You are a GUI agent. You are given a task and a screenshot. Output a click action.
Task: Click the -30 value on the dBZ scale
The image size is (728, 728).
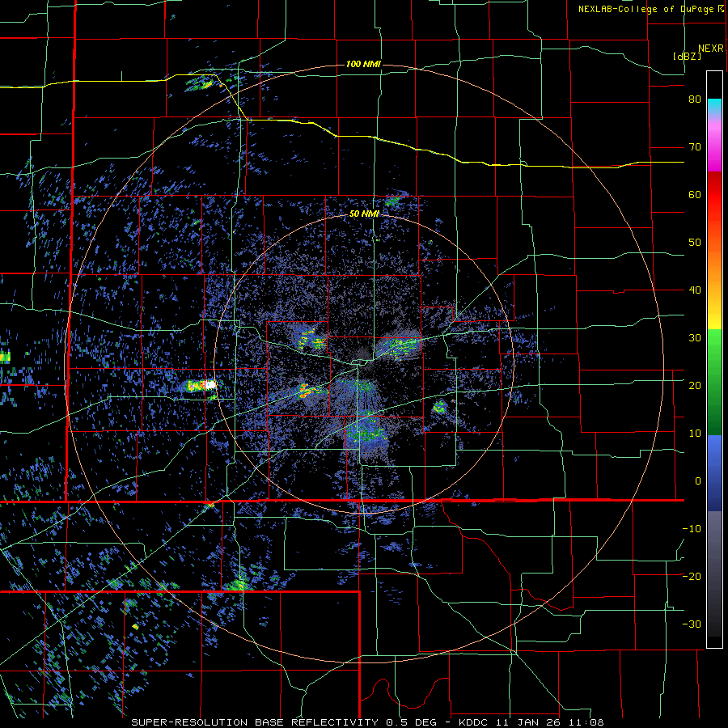coord(692,624)
